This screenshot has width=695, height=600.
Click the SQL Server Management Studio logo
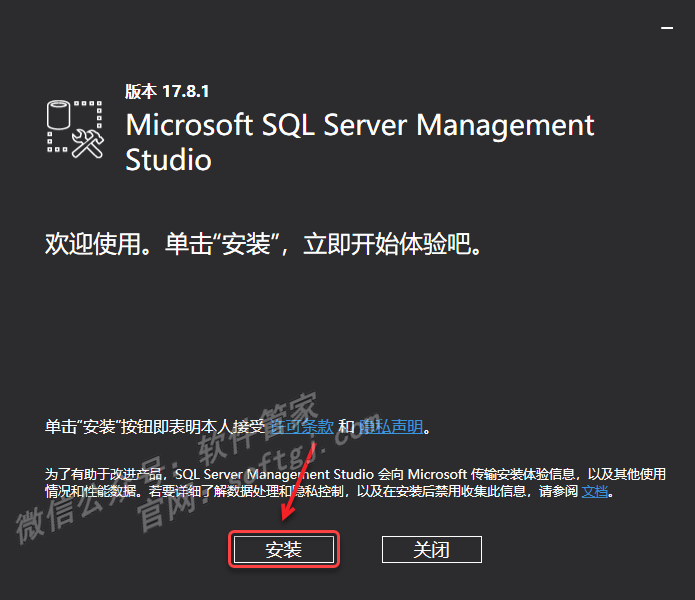pos(75,129)
